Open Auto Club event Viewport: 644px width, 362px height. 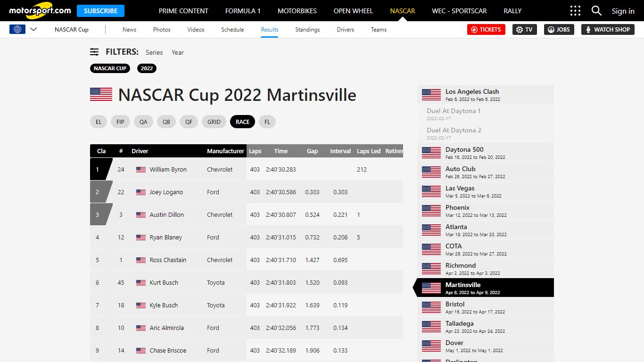(486, 172)
